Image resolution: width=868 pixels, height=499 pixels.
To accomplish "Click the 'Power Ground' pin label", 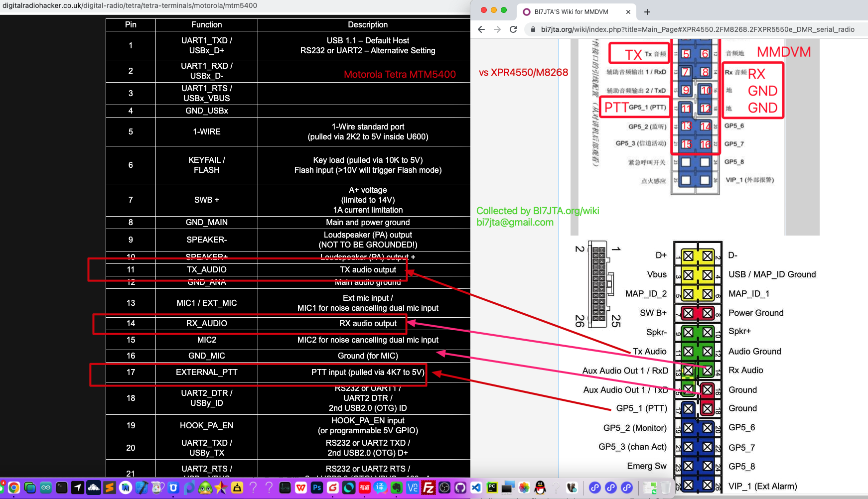I will pos(756,313).
